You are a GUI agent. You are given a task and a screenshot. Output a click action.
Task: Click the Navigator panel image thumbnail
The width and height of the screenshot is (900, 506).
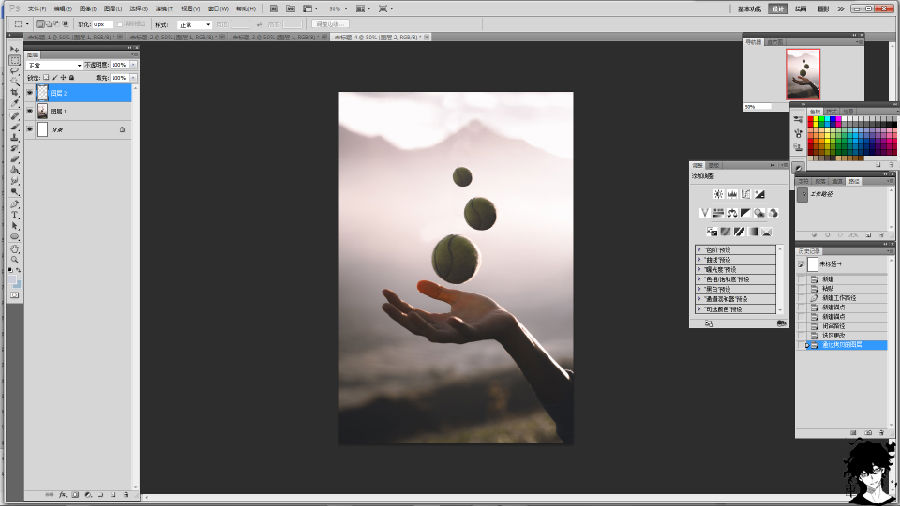[802, 74]
